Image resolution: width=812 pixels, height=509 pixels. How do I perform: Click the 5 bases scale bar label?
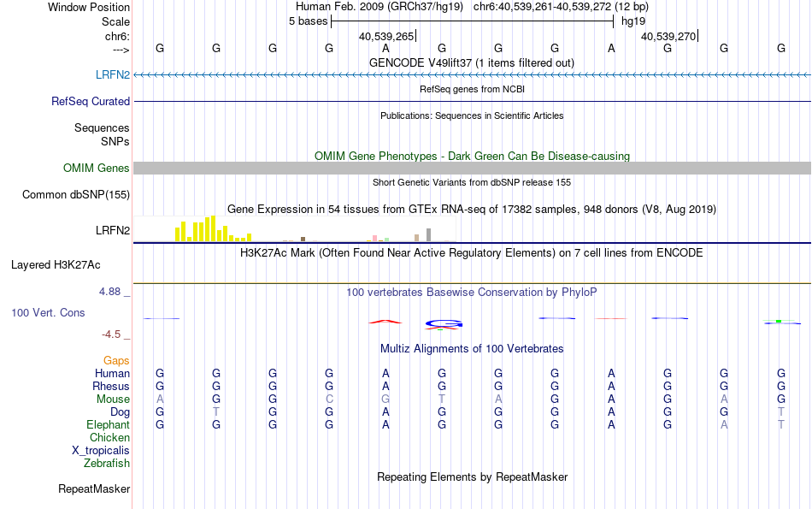(x=308, y=21)
